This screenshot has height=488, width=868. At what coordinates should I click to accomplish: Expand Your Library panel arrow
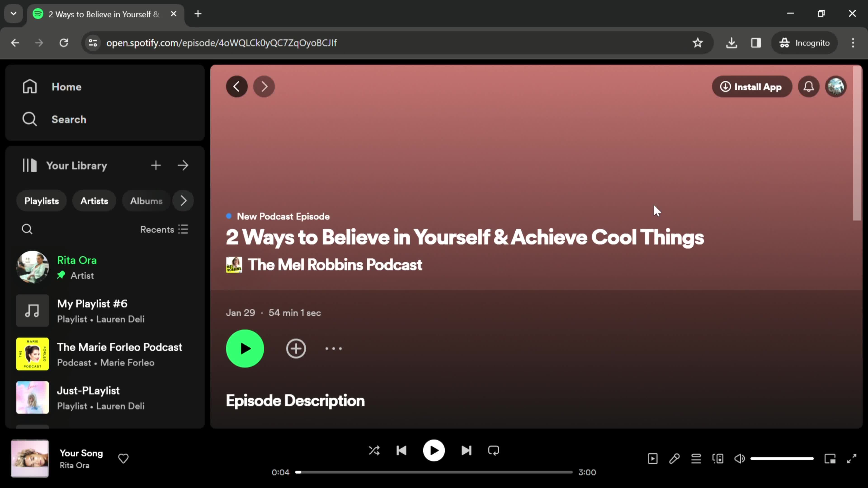click(184, 166)
